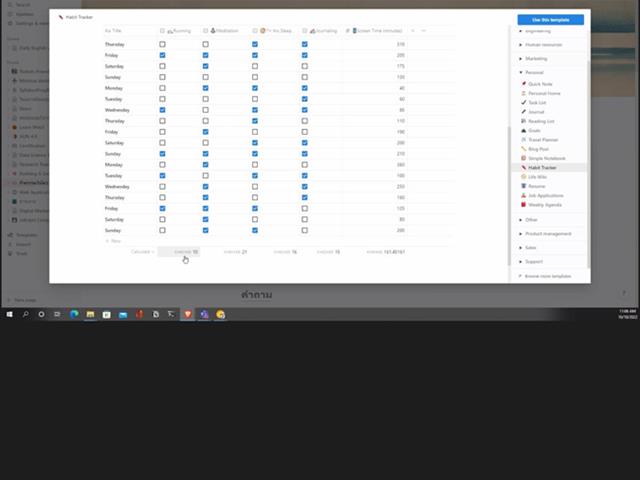This screenshot has height=480, width=640.
Task: Click the template category list scrollbar
Action: pos(588,163)
